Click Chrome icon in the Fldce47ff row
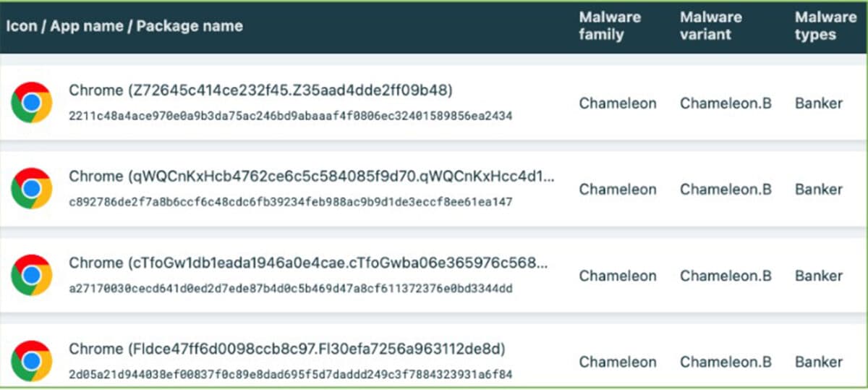 [x=31, y=361]
